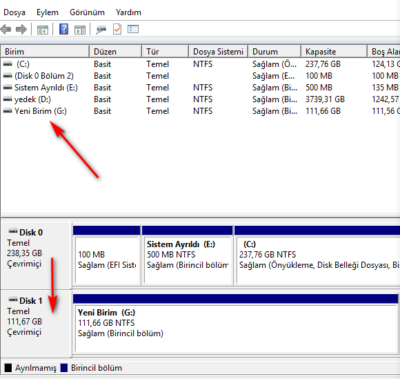Sort by the Durum column header

click(274, 52)
